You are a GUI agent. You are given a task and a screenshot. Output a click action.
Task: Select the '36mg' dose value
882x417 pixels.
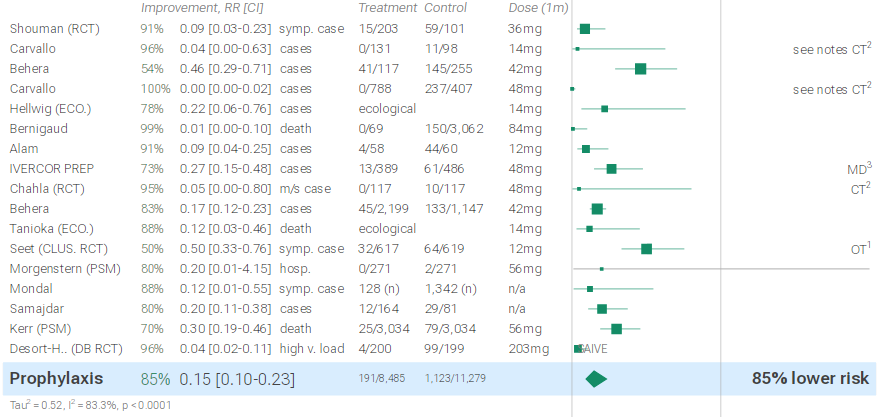[x=525, y=29]
